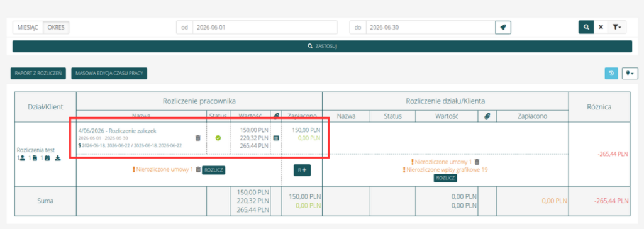Click the green status checkmark icon
The image size is (644, 229).
point(218,138)
